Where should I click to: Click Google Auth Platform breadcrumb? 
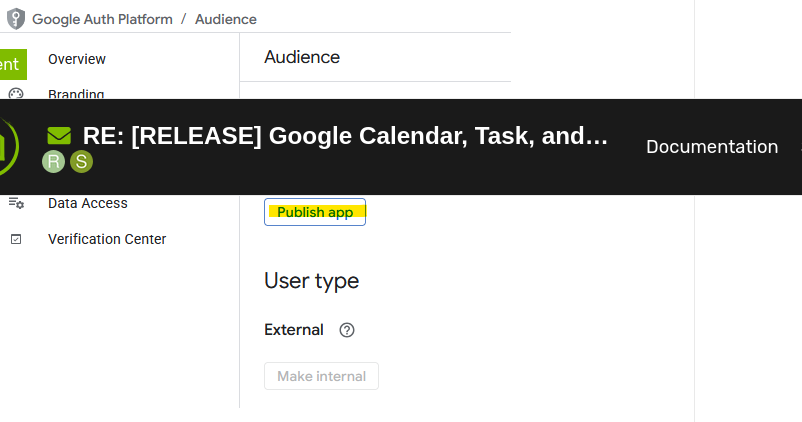pos(102,19)
